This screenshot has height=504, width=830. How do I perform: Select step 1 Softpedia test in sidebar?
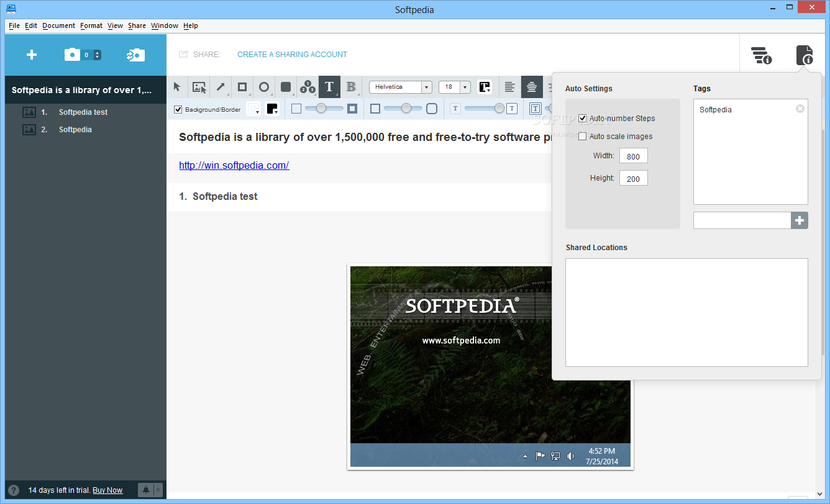click(86, 112)
